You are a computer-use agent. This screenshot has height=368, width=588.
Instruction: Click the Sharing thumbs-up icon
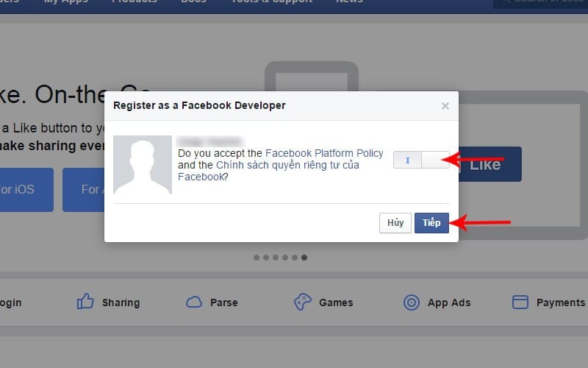pos(85,302)
